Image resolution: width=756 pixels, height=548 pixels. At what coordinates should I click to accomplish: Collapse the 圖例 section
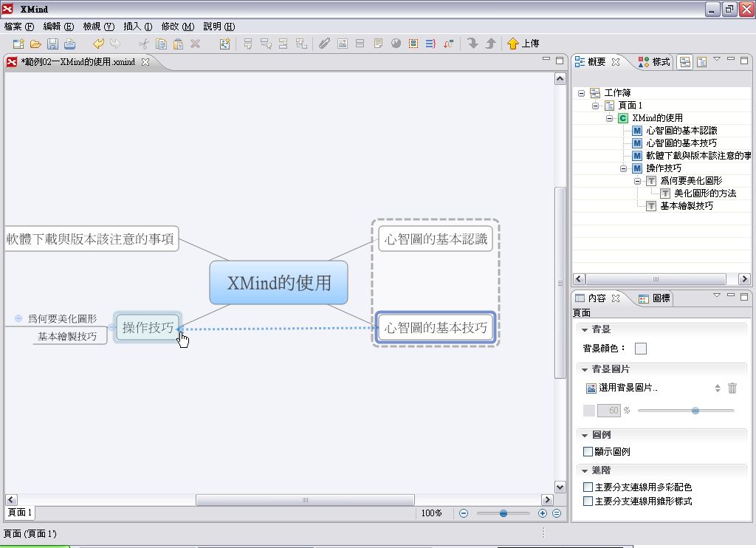coord(585,436)
